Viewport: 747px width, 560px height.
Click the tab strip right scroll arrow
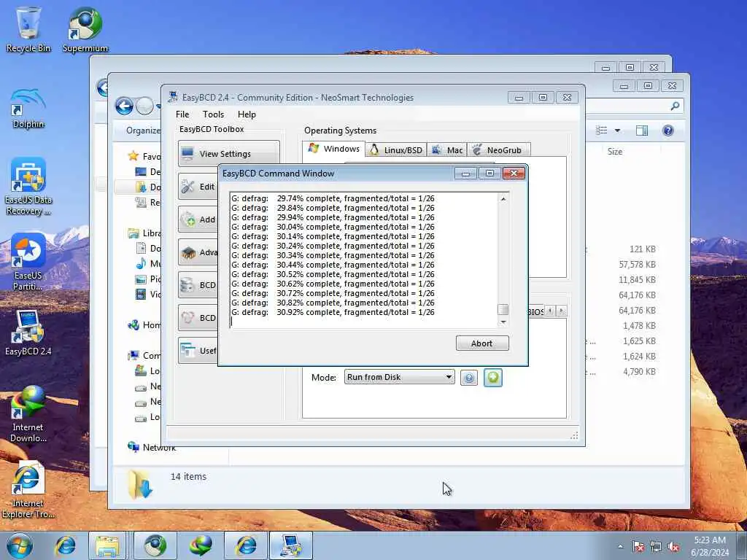click(x=561, y=311)
